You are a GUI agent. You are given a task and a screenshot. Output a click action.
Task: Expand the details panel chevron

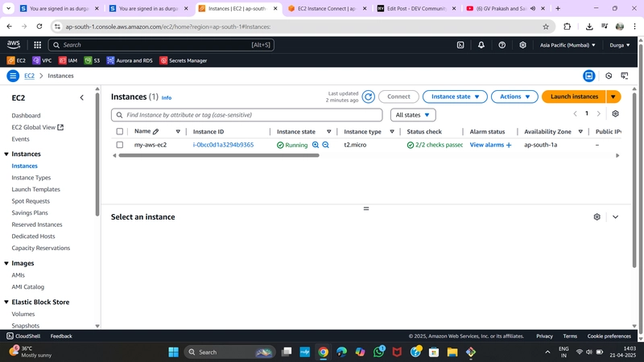tap(615, 216)
